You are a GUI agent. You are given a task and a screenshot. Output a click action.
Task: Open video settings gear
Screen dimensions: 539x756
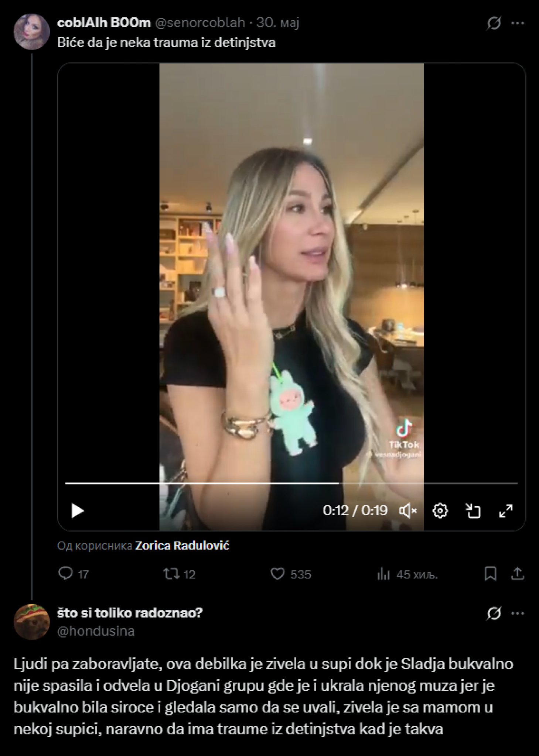[440, 511]
